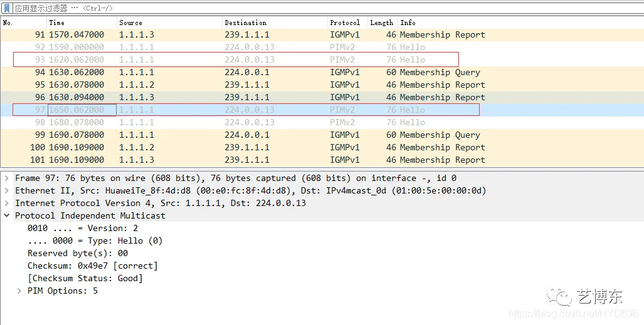Viewport: 644px width, 325px height.
Task: Select the Version: 2 field line
Action: [83, 228]
